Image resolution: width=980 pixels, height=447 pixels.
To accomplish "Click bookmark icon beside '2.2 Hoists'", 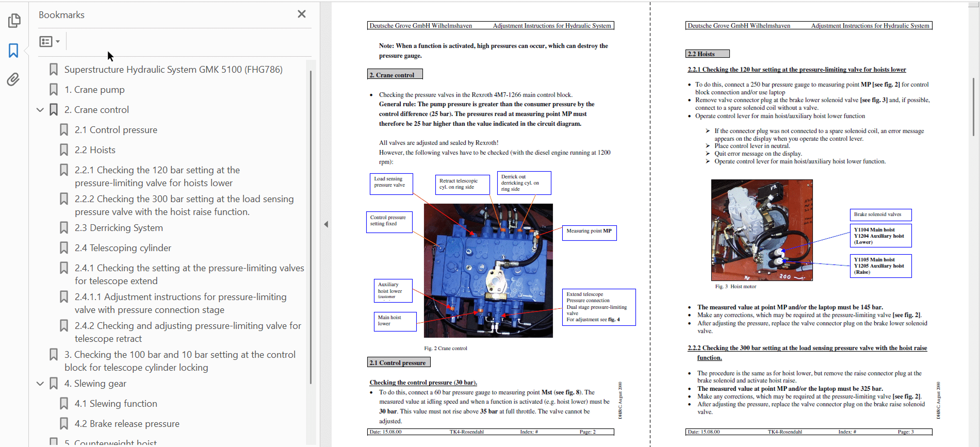I will pyautogui.click(x=64, y=150).
